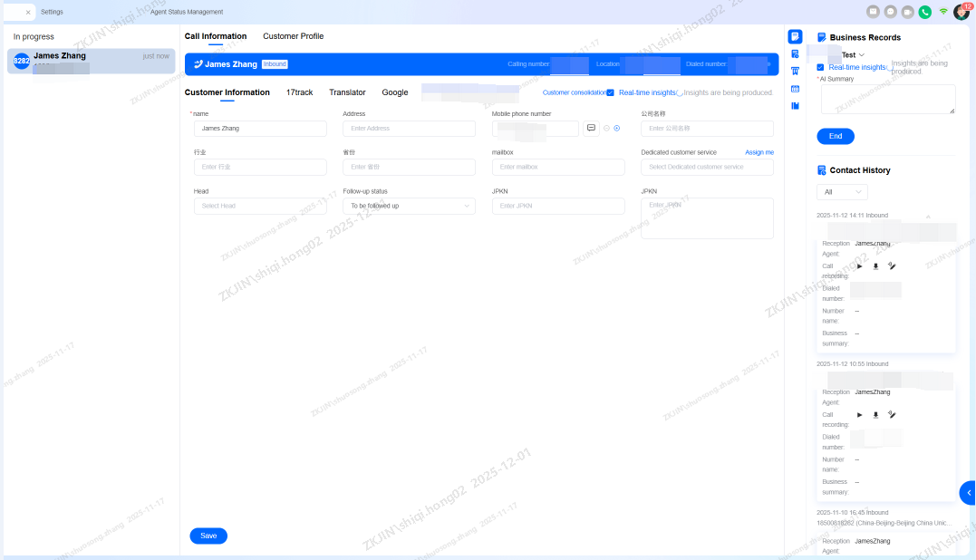This screenshot has width=976, height=560.
Task: Play the 14:11 inbound call recording
Action: coord(859,266)
